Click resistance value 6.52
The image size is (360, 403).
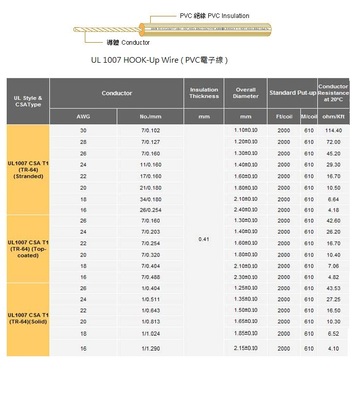(333, 333)
